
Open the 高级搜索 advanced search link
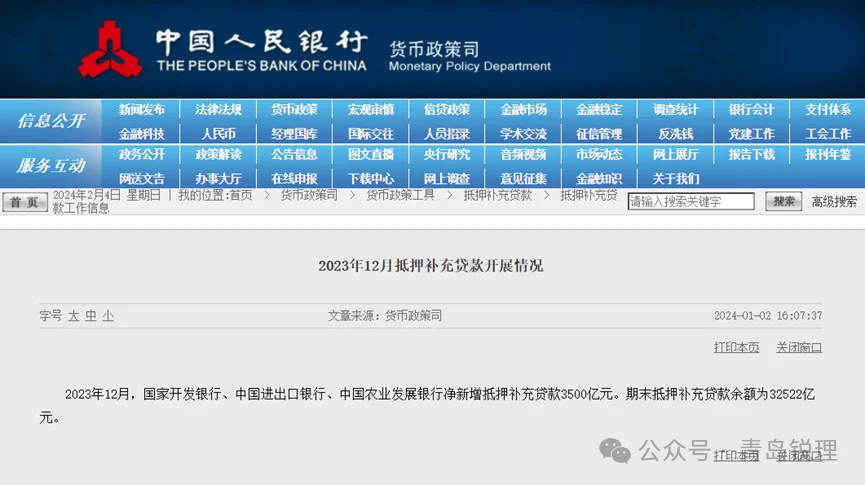pyautogui.click(x=834, y=202)
